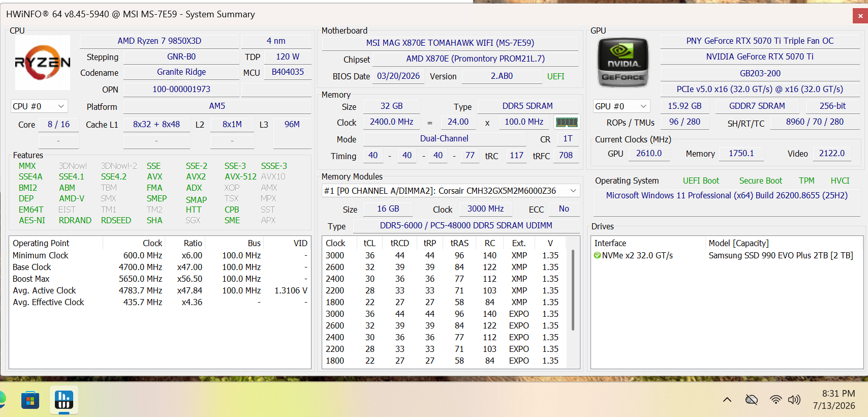Click the green NVMe drive status icon
868x417 pixels.
(597, 255)
